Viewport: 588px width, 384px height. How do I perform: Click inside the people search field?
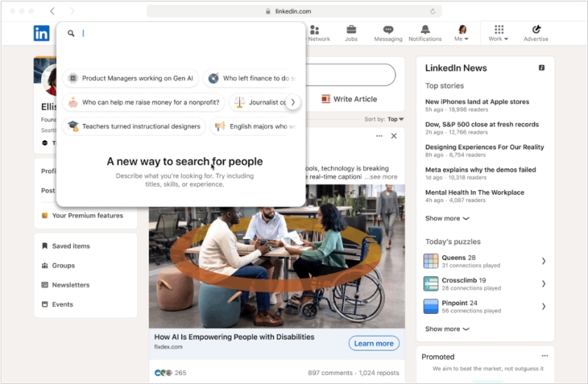pyautogui.click(x=189, y=33)
